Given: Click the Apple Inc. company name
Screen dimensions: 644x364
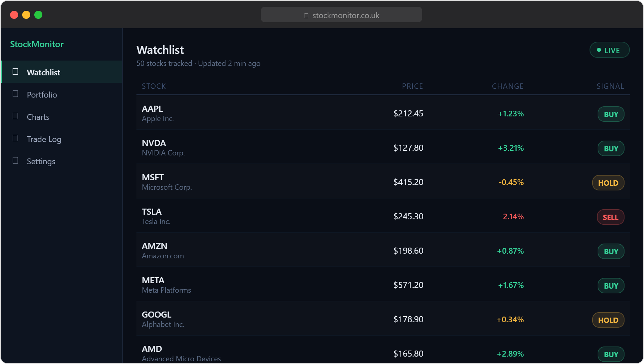Looking at the screenshot, I should point(158,119).
